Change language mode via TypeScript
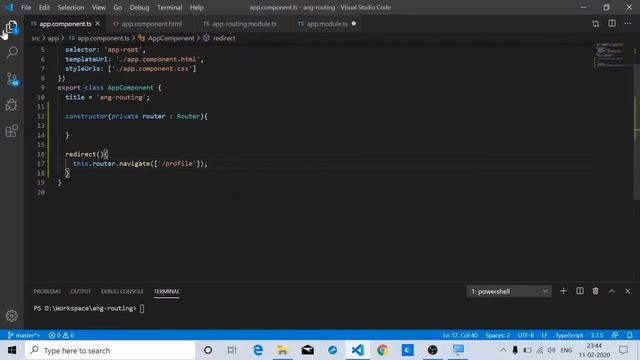Viewport: 640px width, 360px height. (x=569, y=335)
